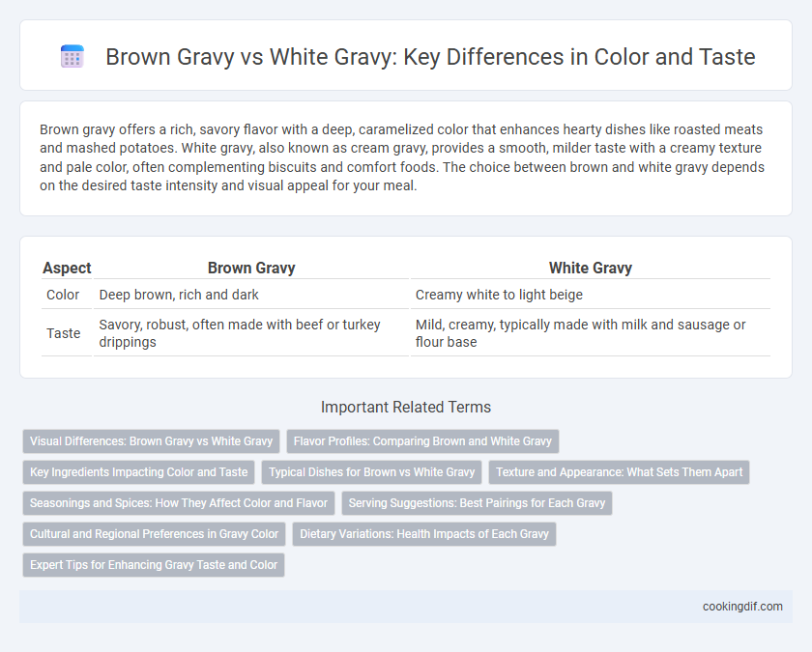Screen dimensions: 812x652
Task: Click the calendar table icon beside the title
Action: (x=72, y=56)
